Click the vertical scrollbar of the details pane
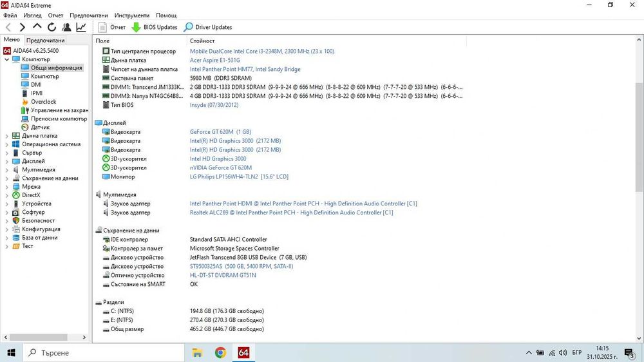644x362 pixels. (x=639, y=136)
